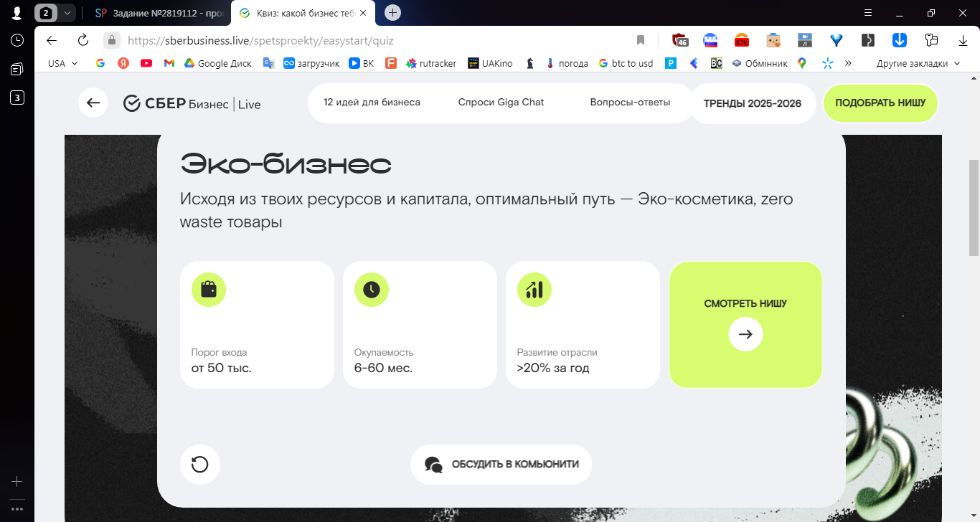
Task: Open 12 идей для бизнеса nav item
Action: pyautogui.click(x=372, y=103)
